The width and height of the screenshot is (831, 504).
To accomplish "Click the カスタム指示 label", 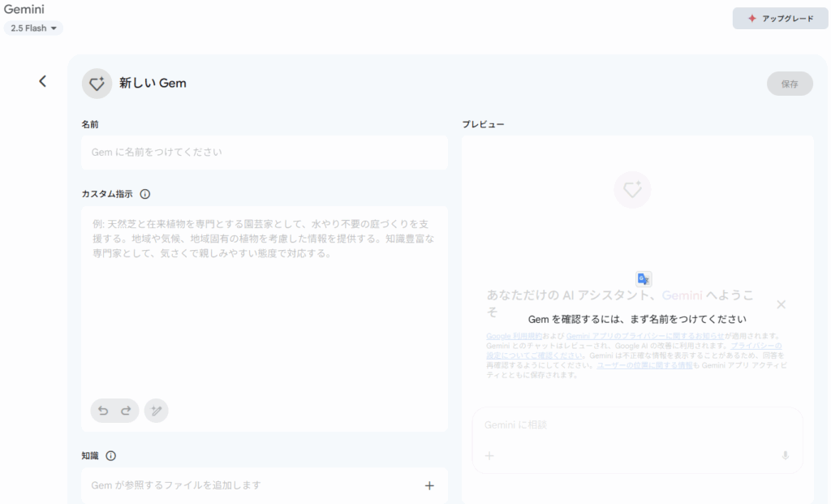I will [x=107, y=194].
